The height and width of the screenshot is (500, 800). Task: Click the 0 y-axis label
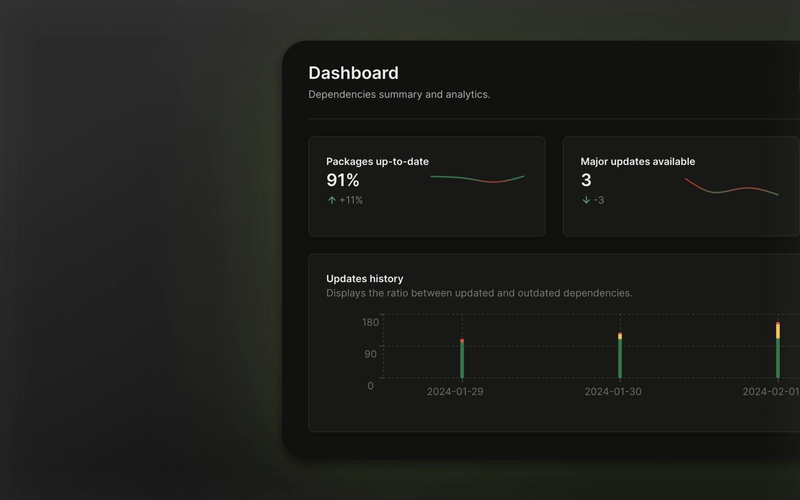click(370, 386)
